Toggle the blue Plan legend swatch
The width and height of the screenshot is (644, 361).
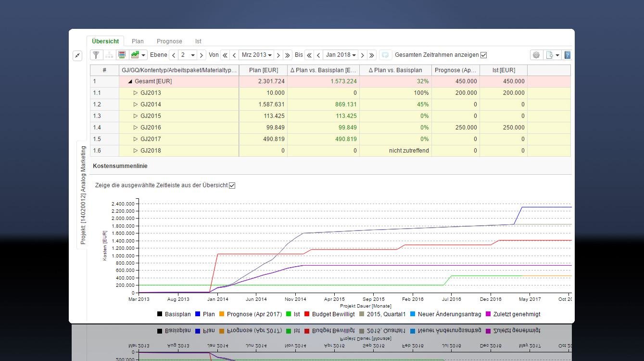[198, 314]
